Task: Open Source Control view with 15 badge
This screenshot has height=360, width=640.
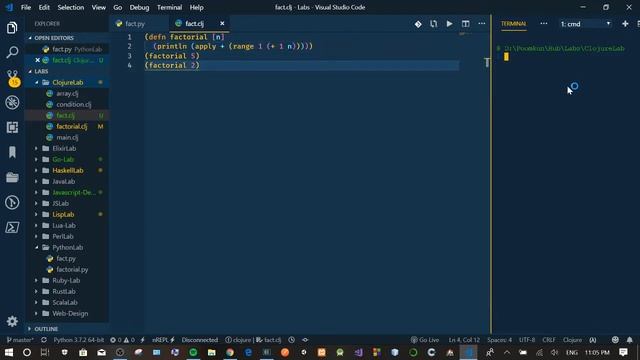Action: point(13,78)
